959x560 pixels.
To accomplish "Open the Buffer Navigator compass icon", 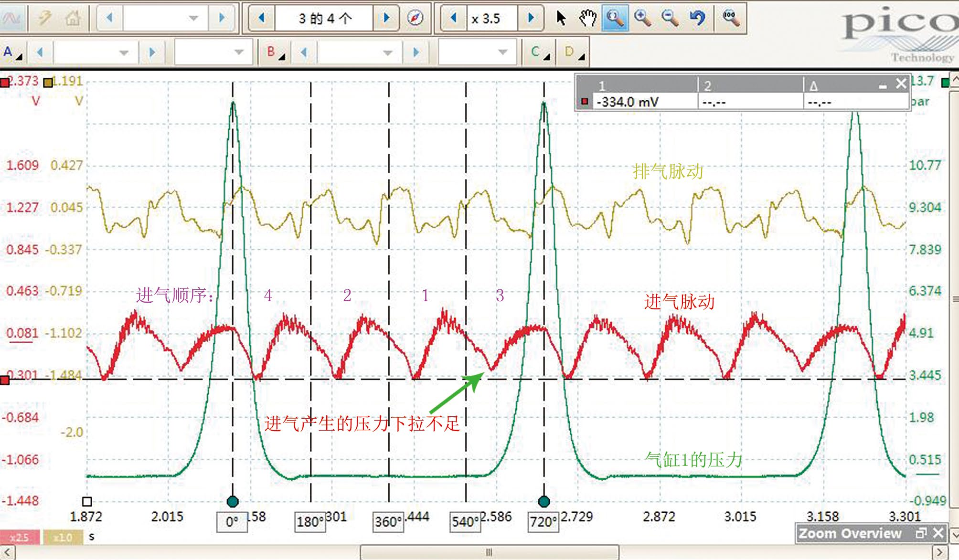I will click(415, 18).
